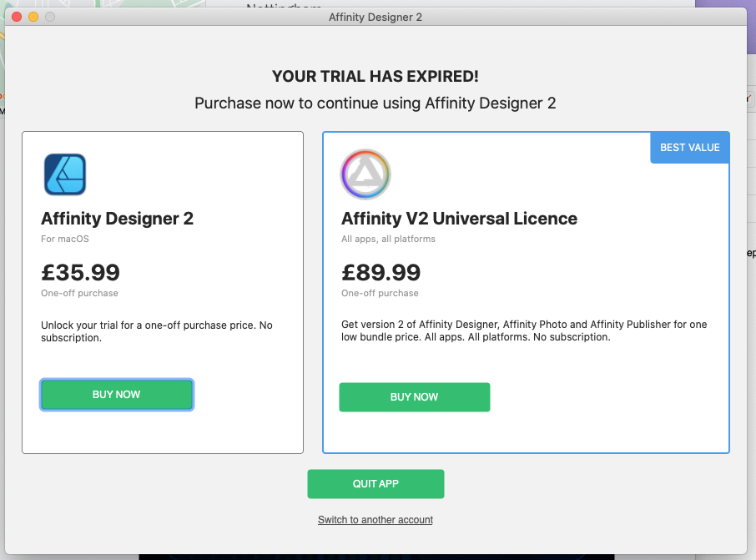Click the 'For macOS' subtitle
Viewport: 756px width, 560px height.
65,239
